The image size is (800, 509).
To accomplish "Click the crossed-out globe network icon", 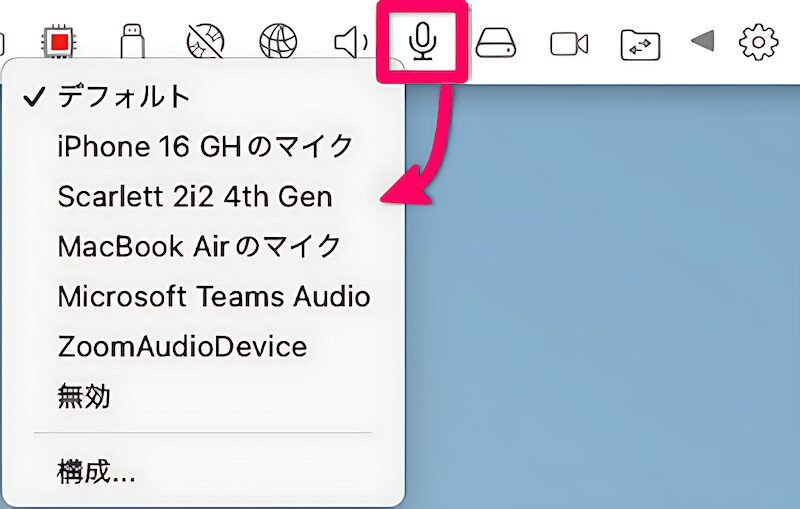I will (206, 41).
